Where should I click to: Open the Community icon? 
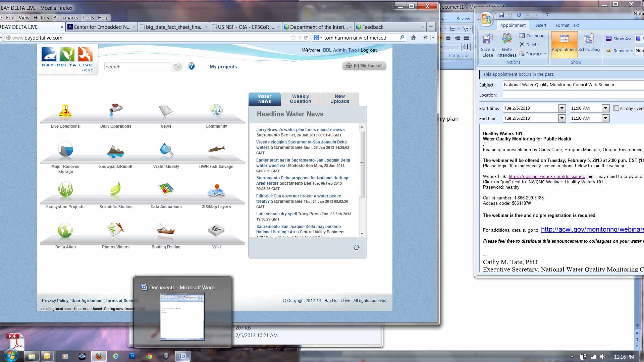pyautogui.click(x=216, y=111)
